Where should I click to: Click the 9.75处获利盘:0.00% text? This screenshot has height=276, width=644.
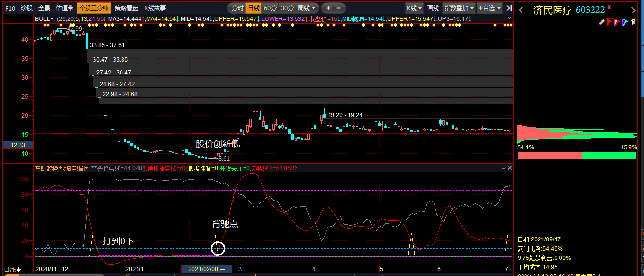544,258
